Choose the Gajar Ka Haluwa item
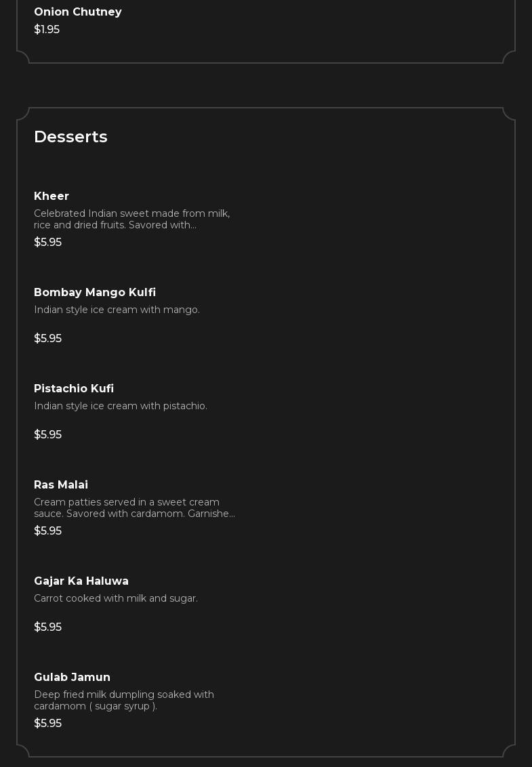Viewport: 532px width, 767px height. point(81,581)
